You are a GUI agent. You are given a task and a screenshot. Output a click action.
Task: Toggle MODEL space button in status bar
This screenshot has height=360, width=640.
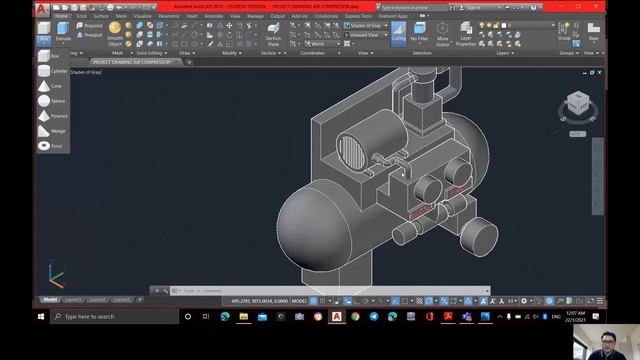(x=299, y=301)
